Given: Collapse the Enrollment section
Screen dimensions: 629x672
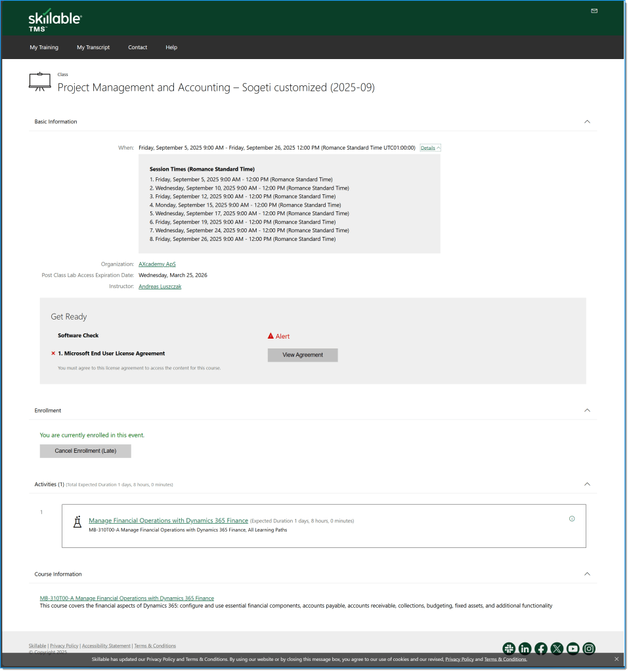Looking at the screenshot, I should pos(588,411).
